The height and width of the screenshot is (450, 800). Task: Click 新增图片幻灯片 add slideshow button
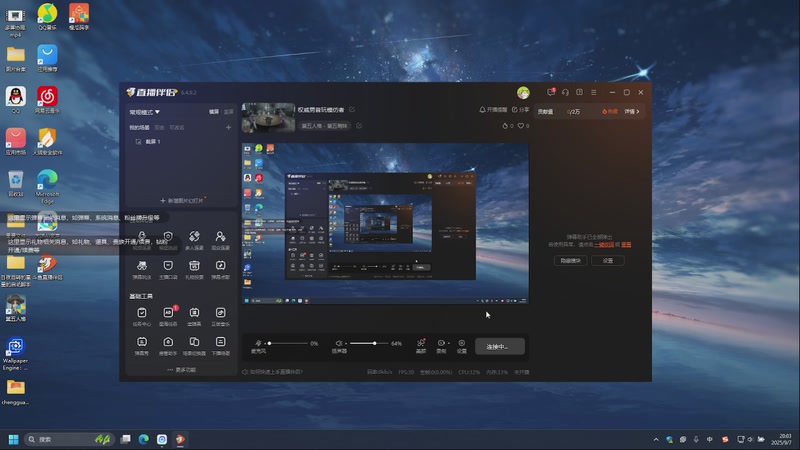click(x=182, y=201)
